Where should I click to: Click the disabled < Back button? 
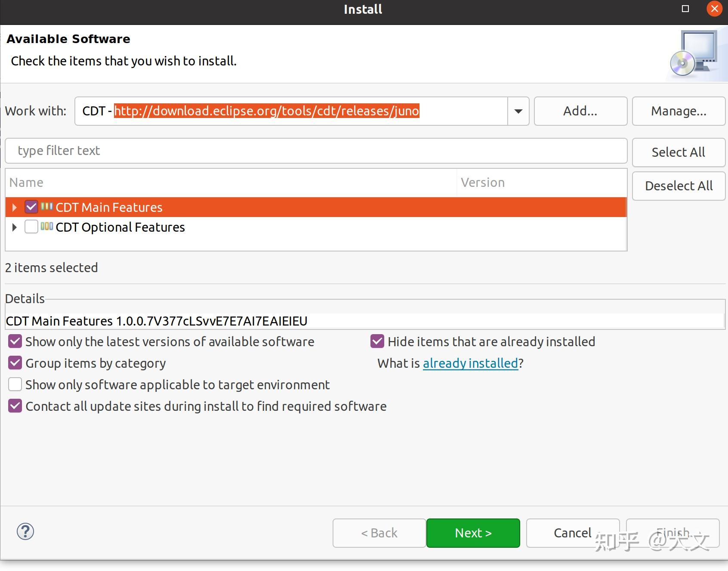pos(379,533)
